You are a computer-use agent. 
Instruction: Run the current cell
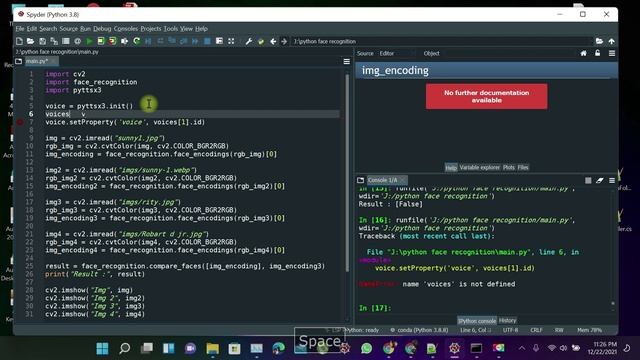[101, 41]
